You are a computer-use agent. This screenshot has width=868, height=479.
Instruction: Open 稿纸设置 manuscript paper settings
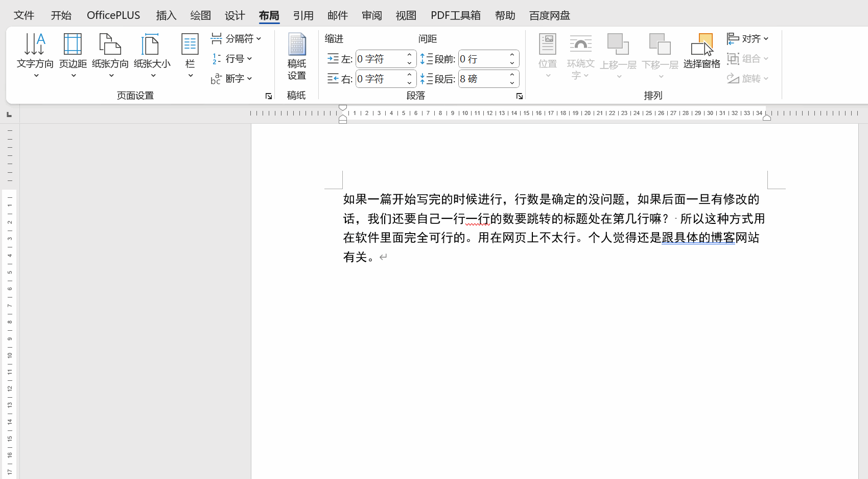point(296,56)
